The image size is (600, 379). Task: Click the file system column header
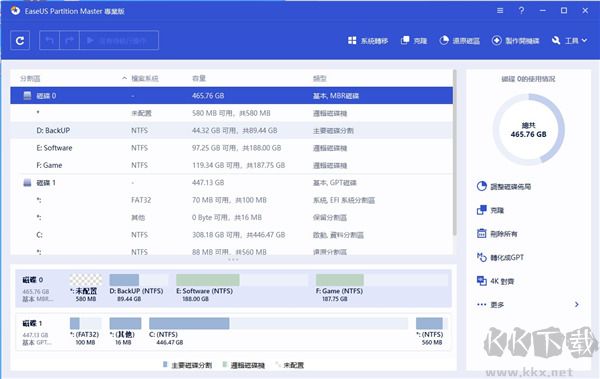[145, 78]
